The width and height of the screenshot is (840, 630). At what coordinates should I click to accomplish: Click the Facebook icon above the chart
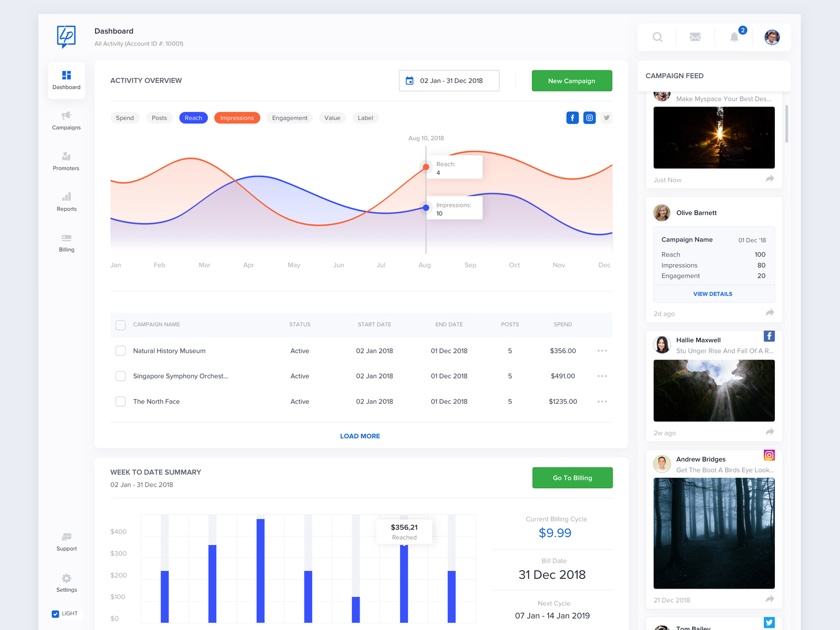[572, 118]
